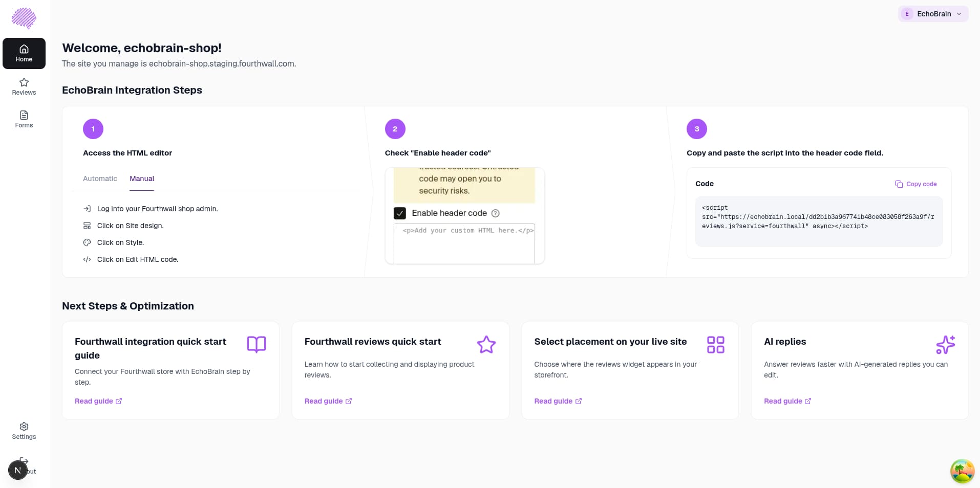Click the book icon on integration quick start card
This screenshot has width=980, height=488.
(x=257, y=344)
